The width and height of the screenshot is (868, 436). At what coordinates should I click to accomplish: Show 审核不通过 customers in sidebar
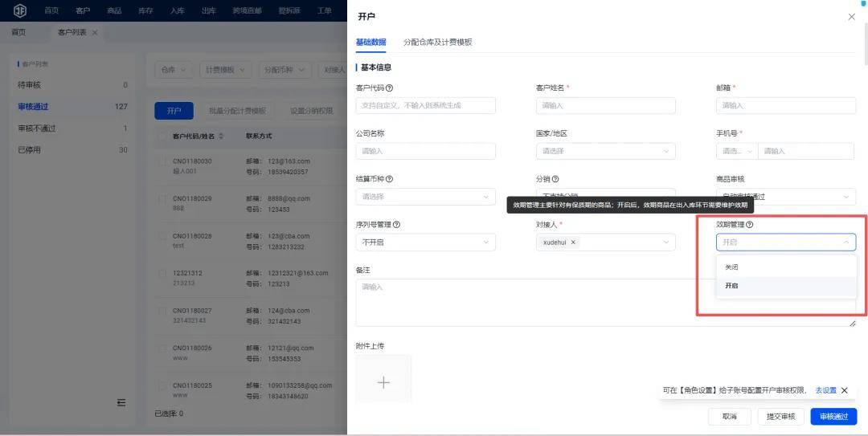[x=72, y=128]
